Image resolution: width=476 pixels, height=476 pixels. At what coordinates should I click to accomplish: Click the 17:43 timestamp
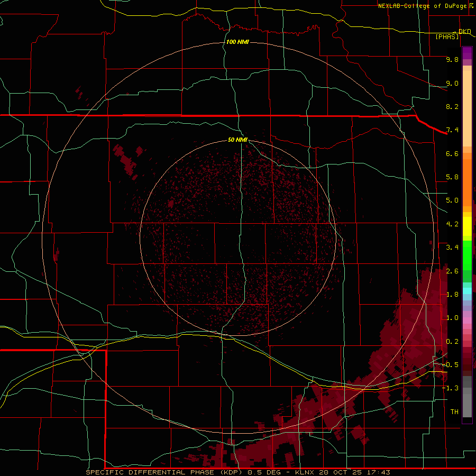coord(378,472)
